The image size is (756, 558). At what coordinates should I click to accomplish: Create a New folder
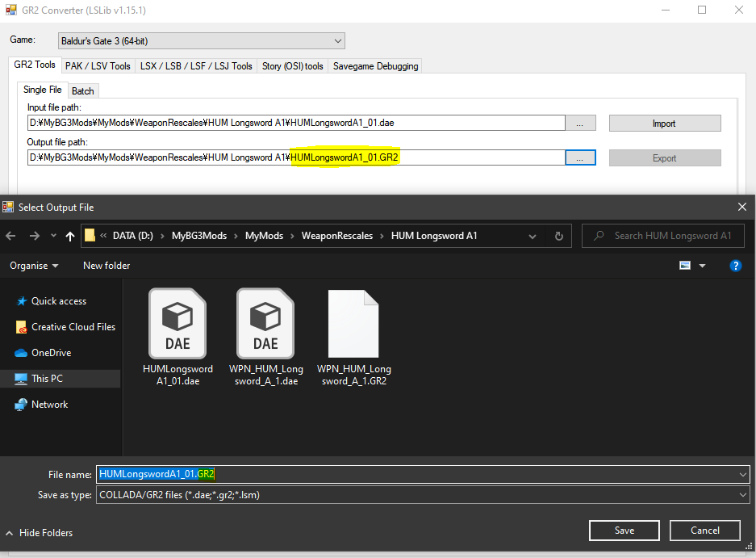click(x=107, y=266)
